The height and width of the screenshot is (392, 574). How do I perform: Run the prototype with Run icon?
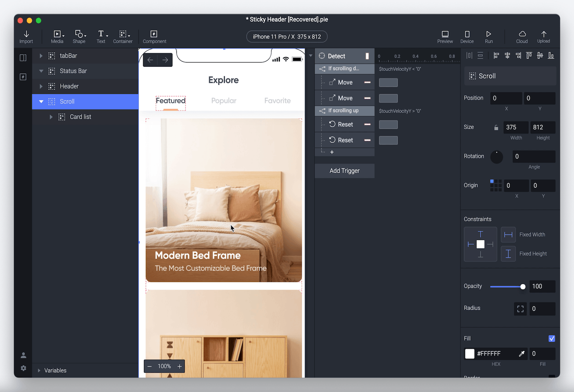pos(489,34)
